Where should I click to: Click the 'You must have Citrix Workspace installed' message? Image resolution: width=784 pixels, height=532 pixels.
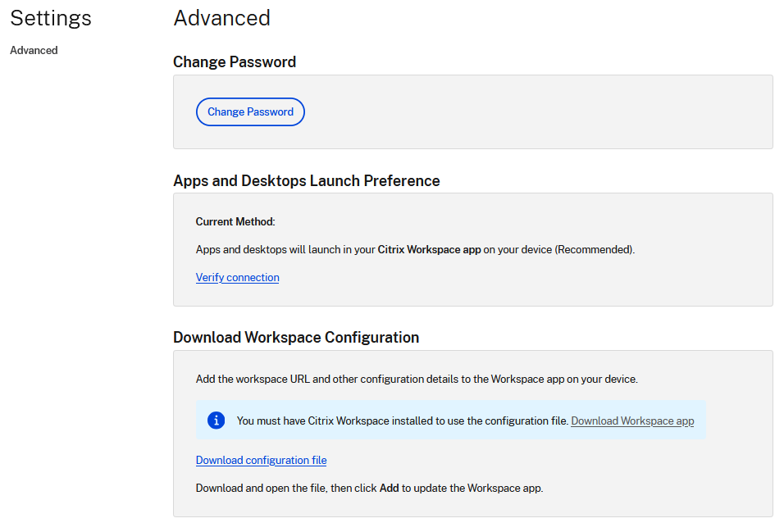[402, 421]
